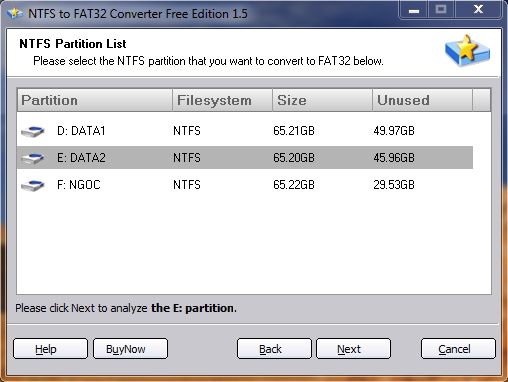Minimize the converter window
Viewport: 508px width, 382px height.
tap(414, 10)
